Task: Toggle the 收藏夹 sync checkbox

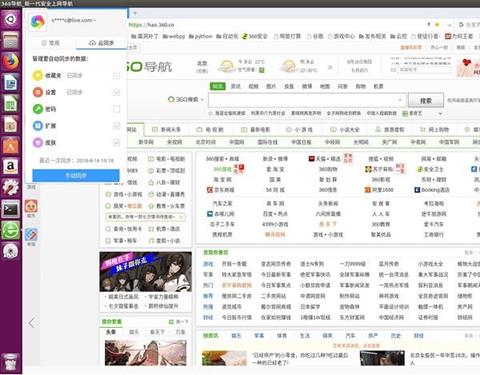Action: click(x=116, y=75)
